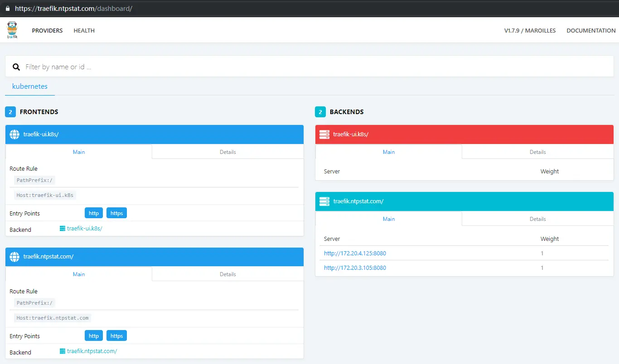Image resolution: width=619 pixels, height=364 pixels.
Task: Click Weight column header in traefik.ntpstat.com/ backend
Action: click(550, 239)
